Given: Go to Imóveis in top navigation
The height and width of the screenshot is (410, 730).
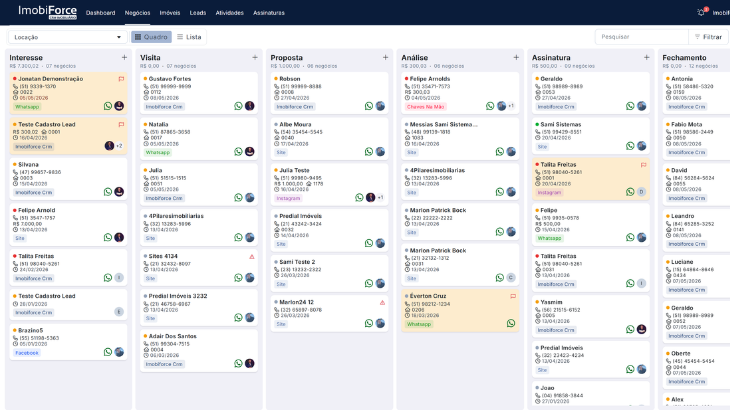Looking at the screenshot, I should tap(170, 13).
